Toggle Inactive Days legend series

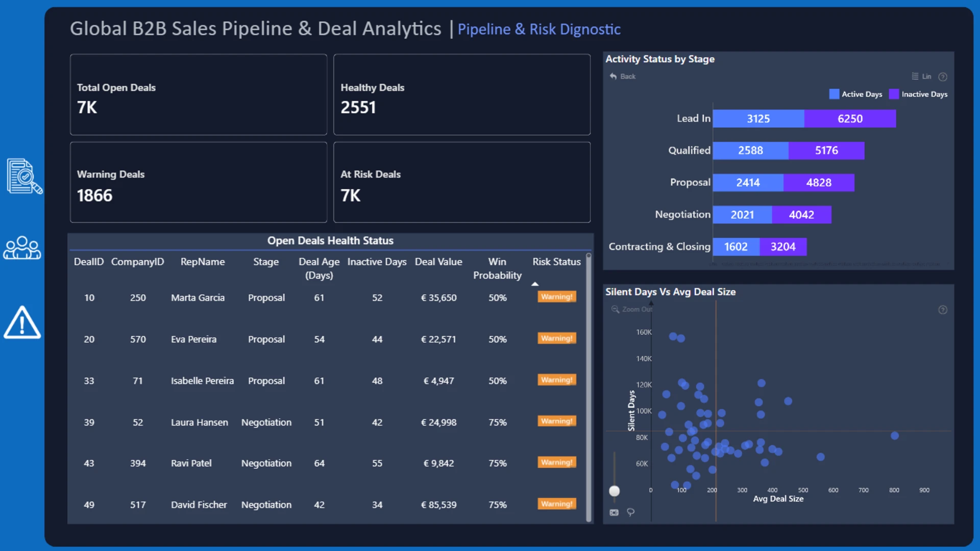[918, 94]
